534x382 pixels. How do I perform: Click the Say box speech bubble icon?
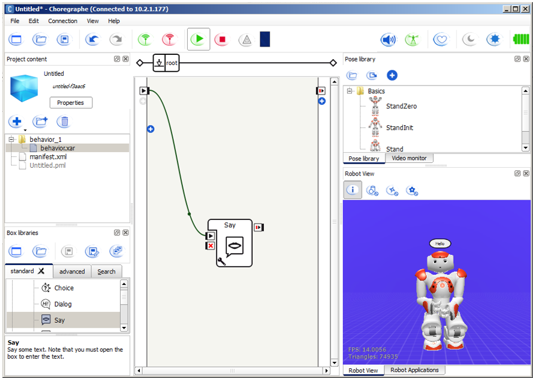(234, 246)
